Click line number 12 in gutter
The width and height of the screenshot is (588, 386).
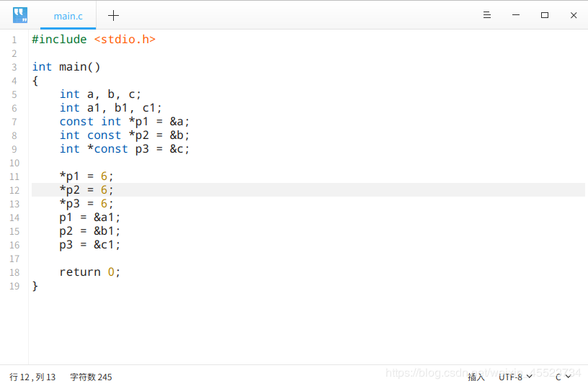click(x=14, y=190)
